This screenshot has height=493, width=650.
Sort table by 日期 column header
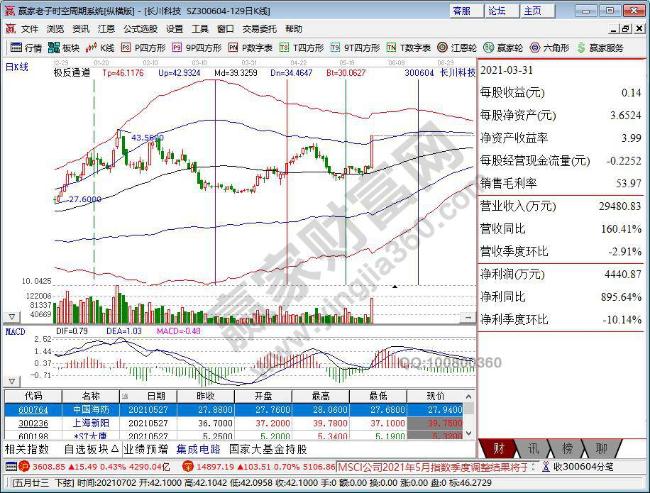click(148, 396)
